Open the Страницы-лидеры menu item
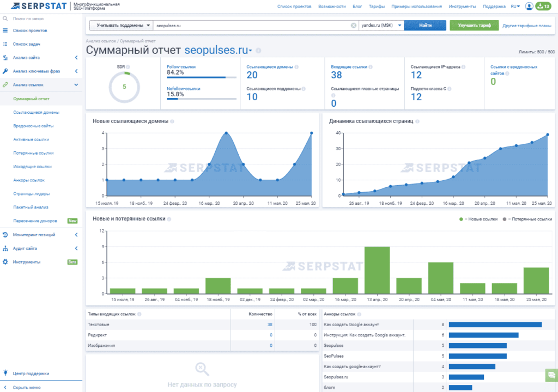The width and height of the screenshot is (558, 392). click(31, 194)
